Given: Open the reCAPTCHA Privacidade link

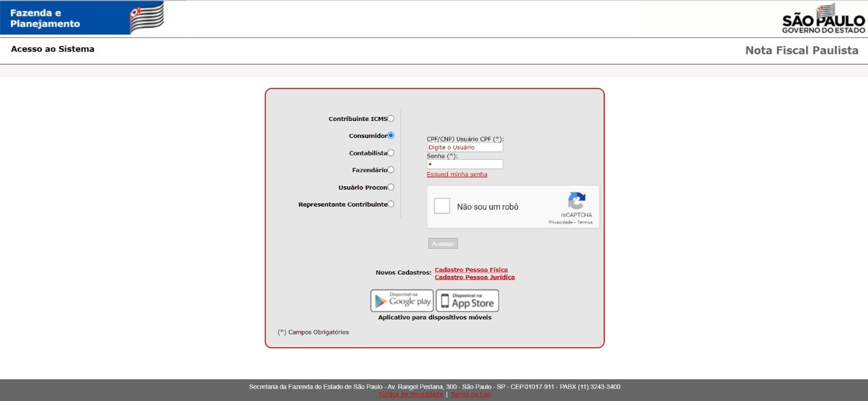Looking at the screenshot, I should point(560,222).
